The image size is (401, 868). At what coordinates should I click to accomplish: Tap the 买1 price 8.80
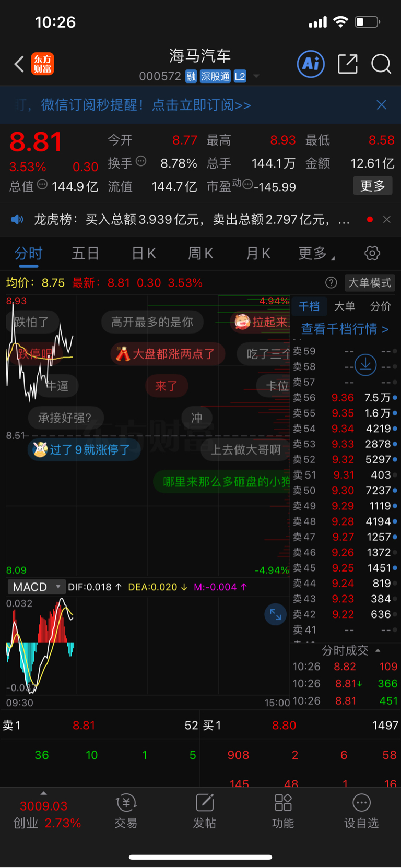point(284,726)
